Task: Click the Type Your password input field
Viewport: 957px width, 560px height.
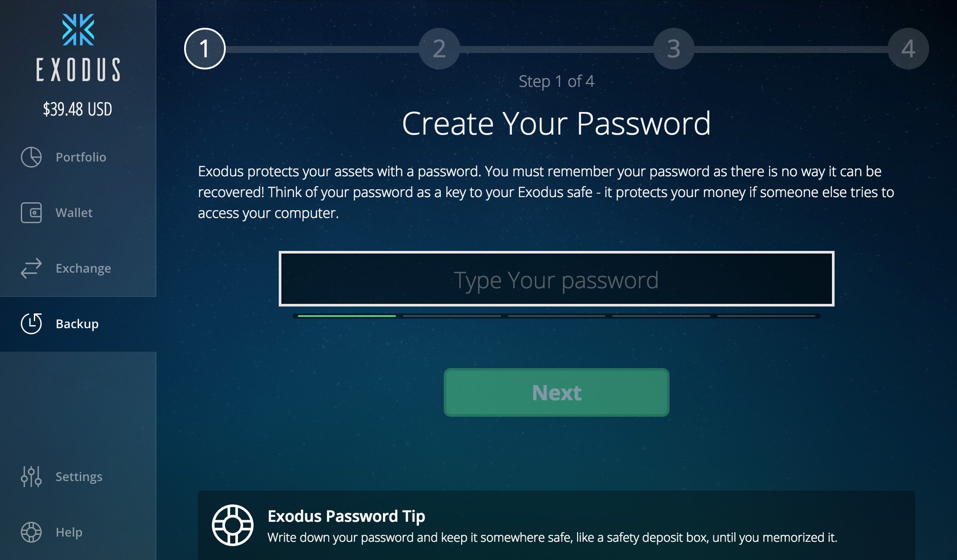Action: coord(556,279)
